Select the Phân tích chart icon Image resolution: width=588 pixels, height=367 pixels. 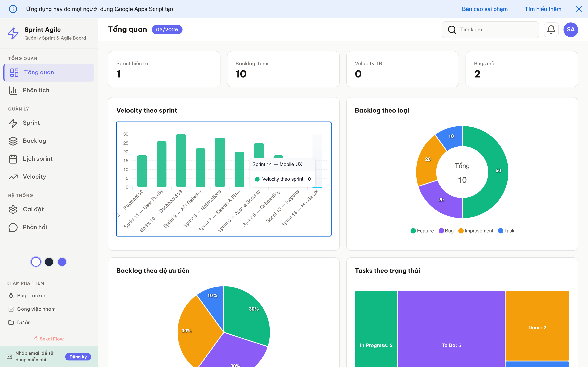point(13,90)
